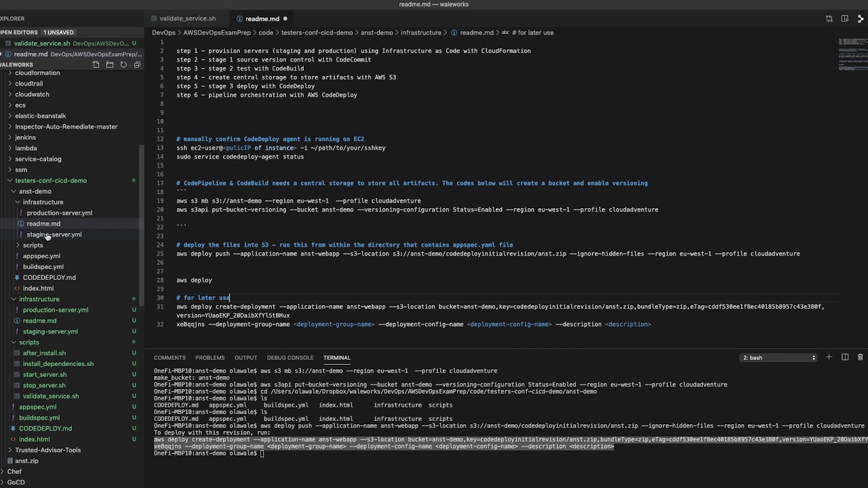Click 'make_bucket: anst-demo' terminal output
868x488 pixels.
point(191,378)
